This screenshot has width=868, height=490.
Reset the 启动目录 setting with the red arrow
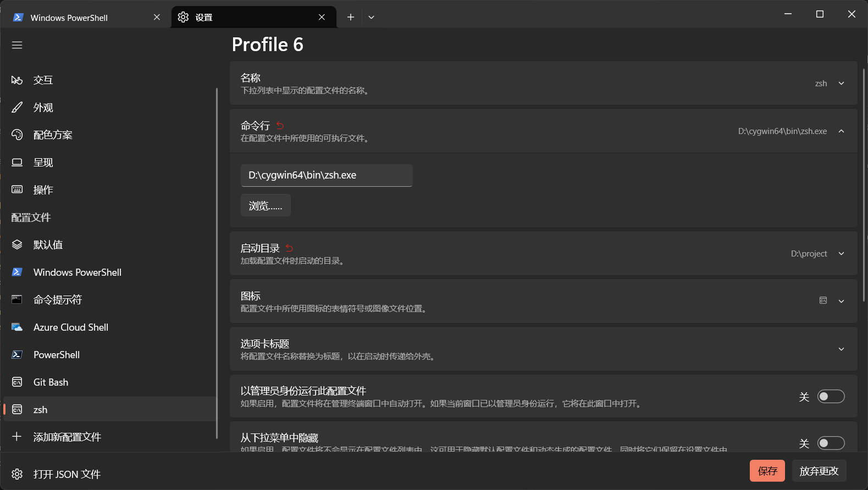[x=289, y=248]
